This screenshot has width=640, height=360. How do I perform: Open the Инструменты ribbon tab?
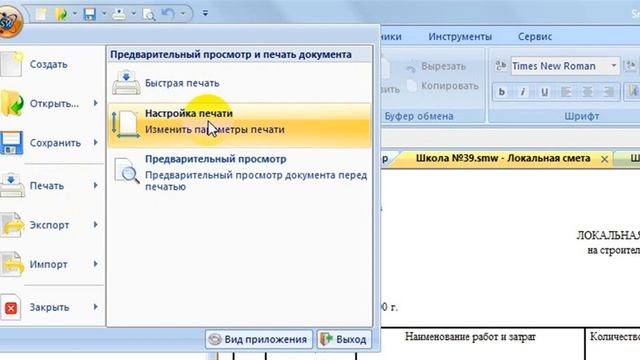click(x=460, y=37)
